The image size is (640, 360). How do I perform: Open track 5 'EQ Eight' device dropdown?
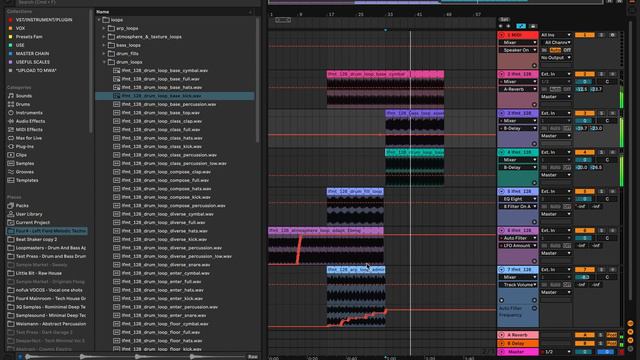(x=518, y=199)
